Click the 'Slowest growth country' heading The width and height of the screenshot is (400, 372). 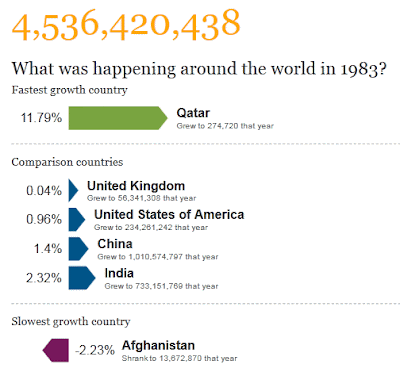71,321
